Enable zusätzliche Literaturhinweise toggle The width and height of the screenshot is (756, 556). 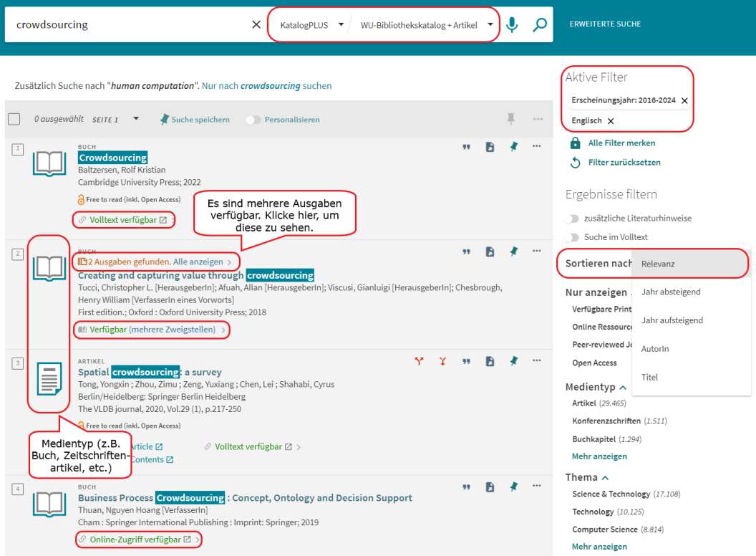tap(572, 219)
